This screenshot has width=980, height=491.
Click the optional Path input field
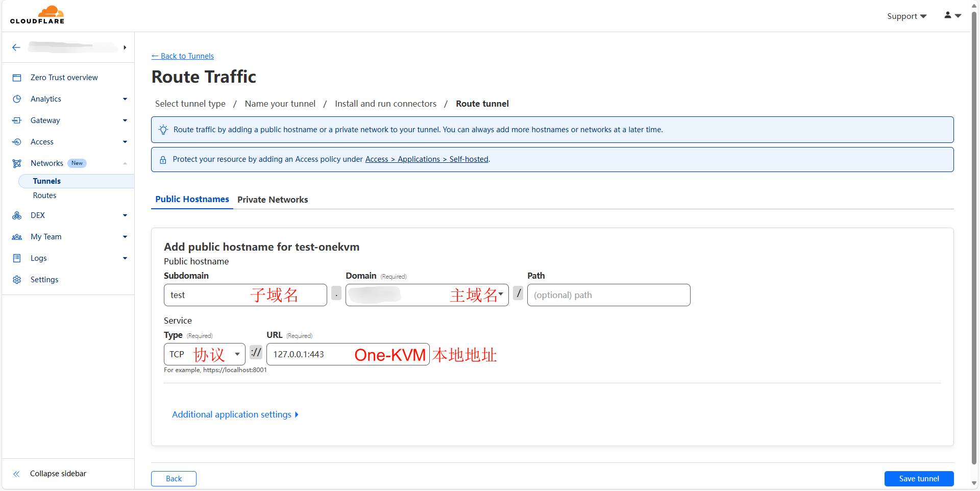[x=608, y=295]
